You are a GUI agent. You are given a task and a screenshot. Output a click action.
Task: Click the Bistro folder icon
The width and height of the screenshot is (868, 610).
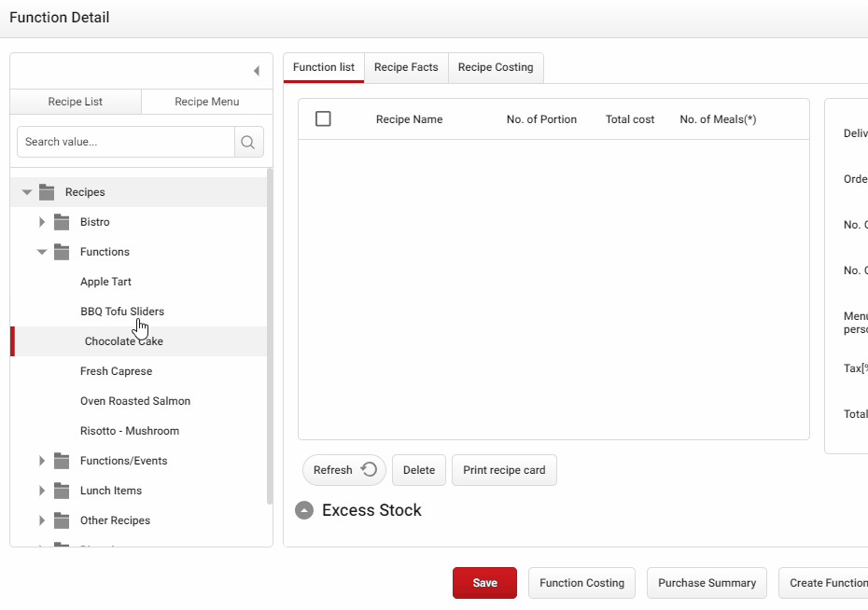[62, 222]
